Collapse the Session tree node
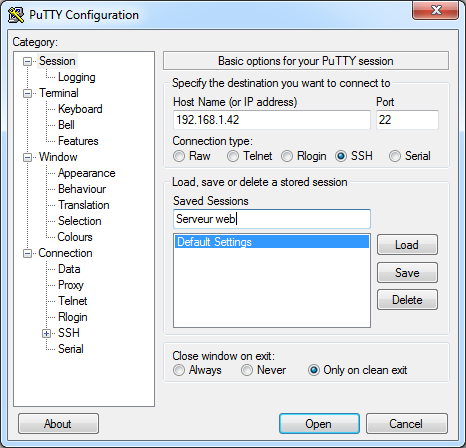The width and height of the screenshot is (466, 448). coord(27,61)
